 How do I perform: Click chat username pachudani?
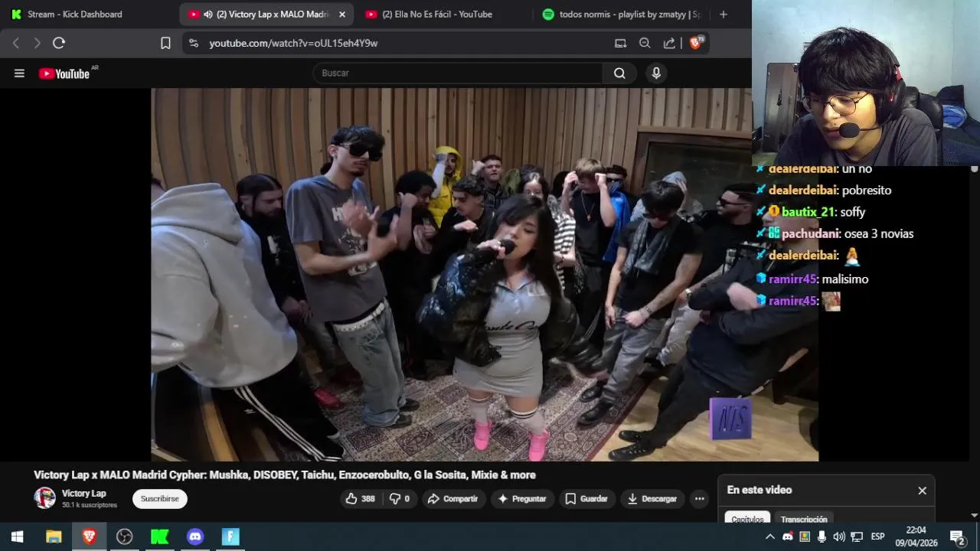pos(811,234)
